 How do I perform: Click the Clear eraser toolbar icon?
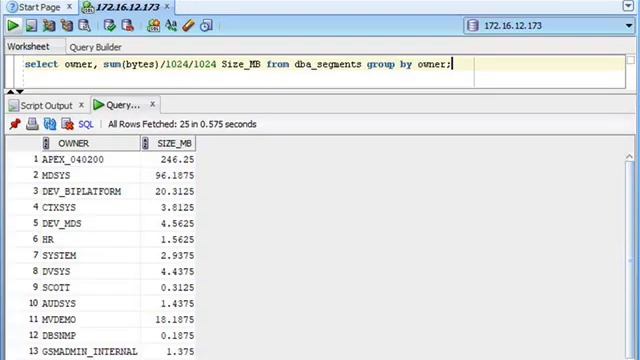[189, 26]
